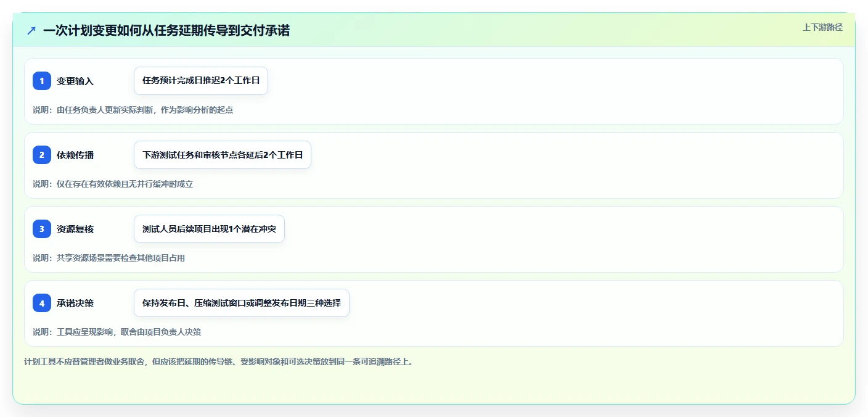Select the 变更输入 step label
868x417 pixels.
click(75, 81)
